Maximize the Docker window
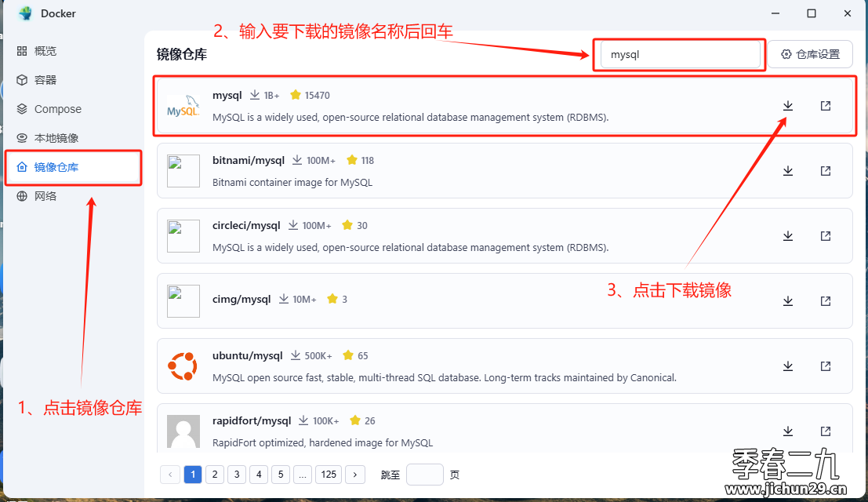 click(x=812, y=13)
